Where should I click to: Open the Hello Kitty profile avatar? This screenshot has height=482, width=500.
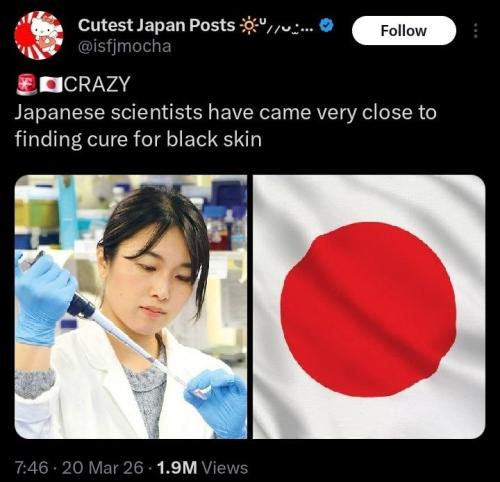point(39,35)
